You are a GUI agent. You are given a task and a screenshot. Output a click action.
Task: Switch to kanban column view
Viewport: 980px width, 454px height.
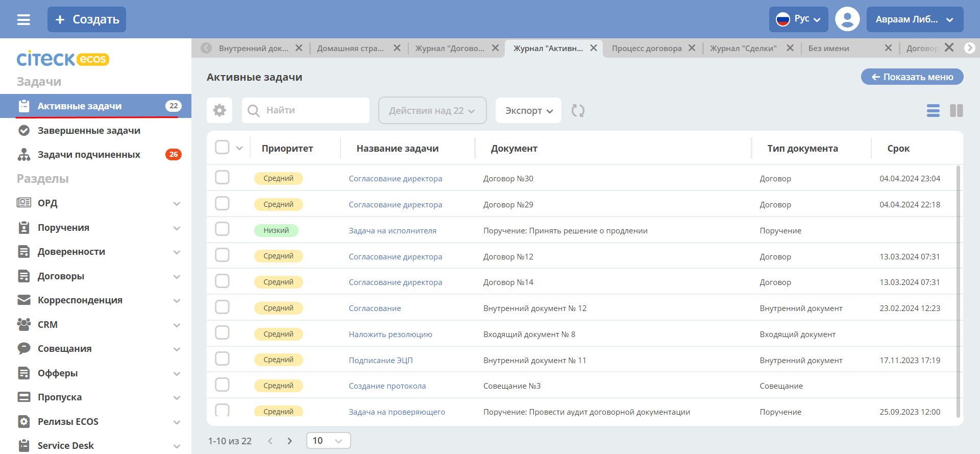957,110
